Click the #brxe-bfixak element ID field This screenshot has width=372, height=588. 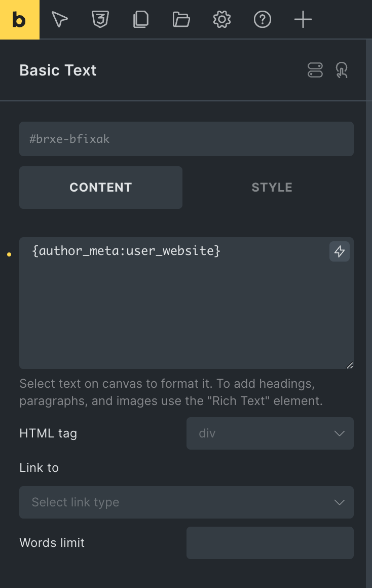187,139
